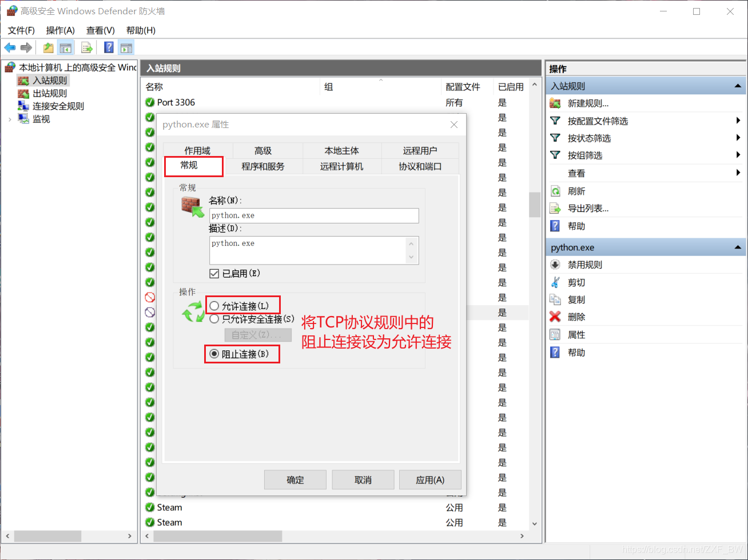Click 帮助 icon under python.exe actions section
Screen dimensions: 748x560
pos(555,353)
